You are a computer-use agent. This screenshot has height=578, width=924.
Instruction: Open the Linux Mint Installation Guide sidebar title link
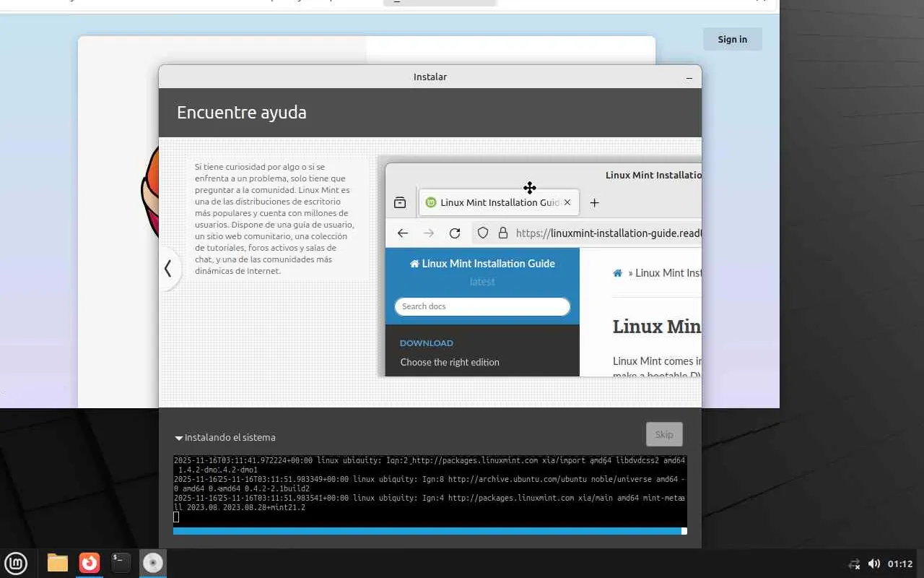(482, 264)
